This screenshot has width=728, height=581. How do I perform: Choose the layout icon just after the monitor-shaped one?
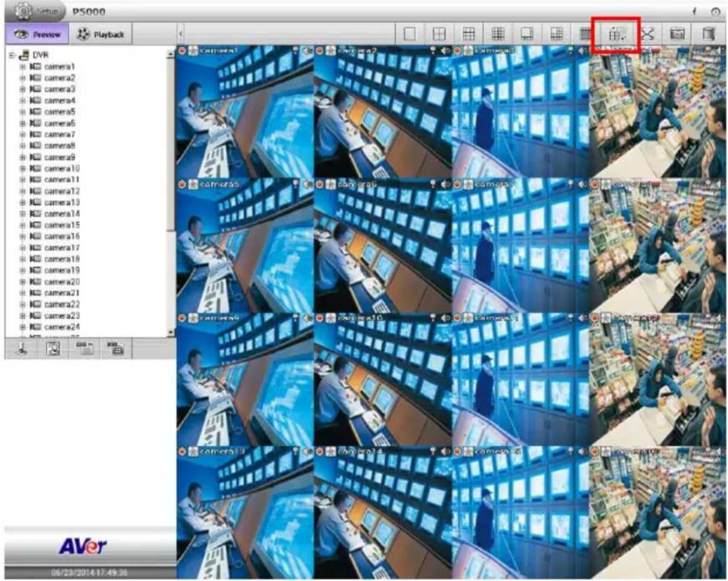(x=557, y=34)
